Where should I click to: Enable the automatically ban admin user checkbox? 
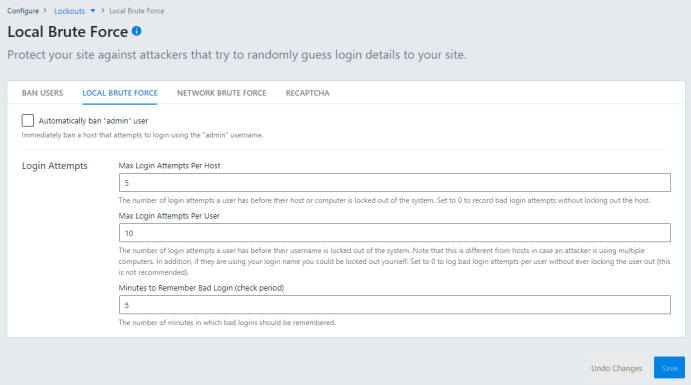click(x=28, y=120)
